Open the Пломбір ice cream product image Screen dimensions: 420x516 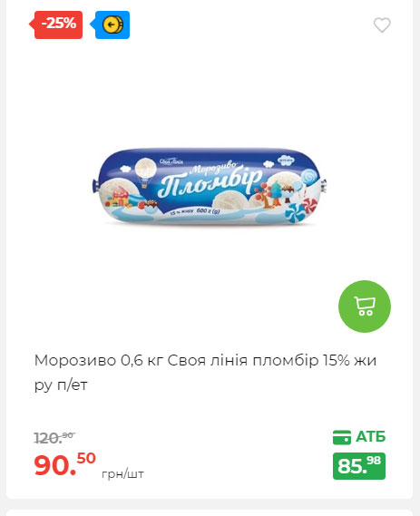pyautogui.click(x=209, y=186)
